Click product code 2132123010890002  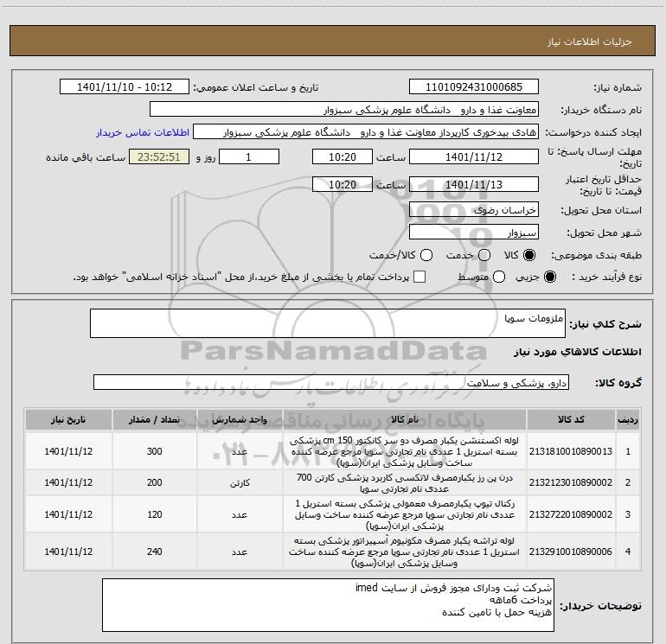point(571,482)
